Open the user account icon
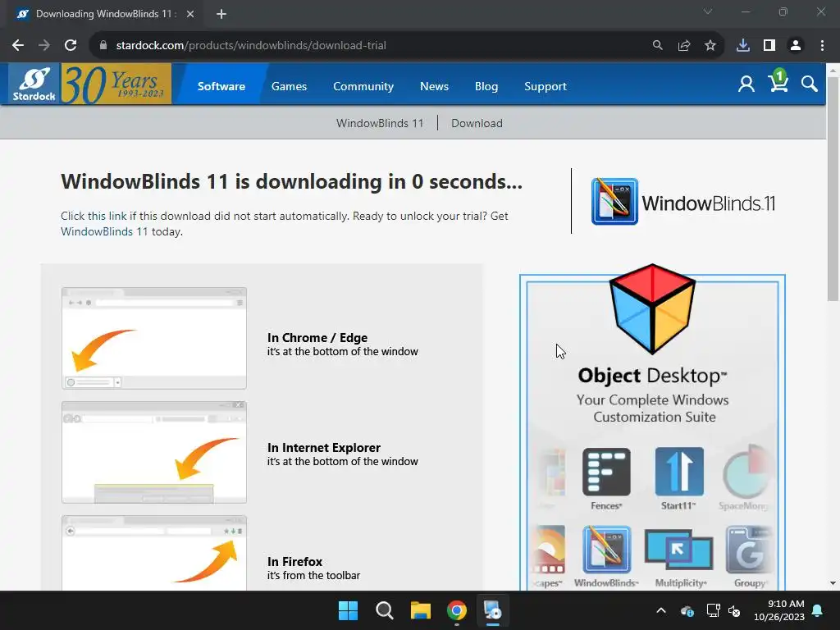The height and width of the screenshot is (630, 840). 746,84
